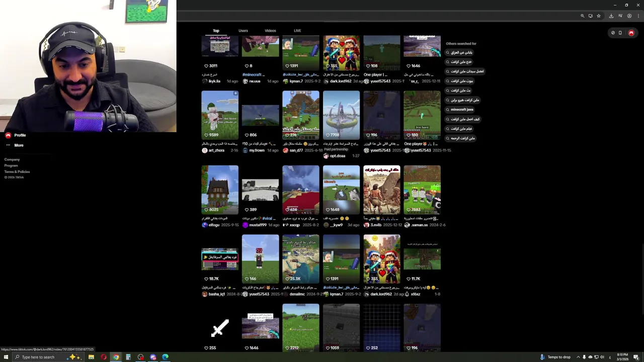
Task: Switch to the Top search tab
Action: tap(216, 31)
